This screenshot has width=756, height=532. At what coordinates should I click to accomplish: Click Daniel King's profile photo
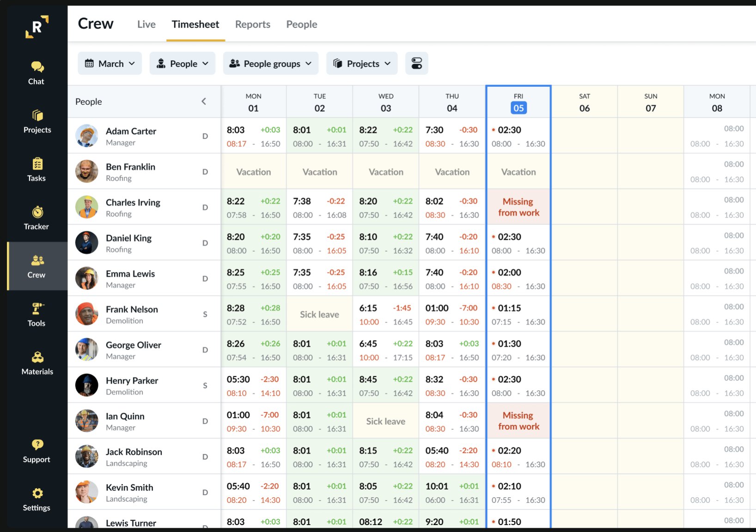point(87,243)
